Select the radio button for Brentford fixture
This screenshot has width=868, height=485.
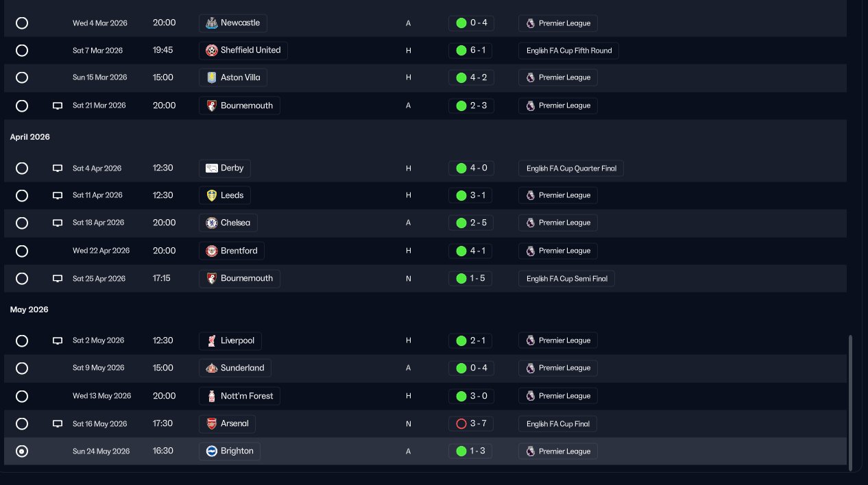click(22, 251)
